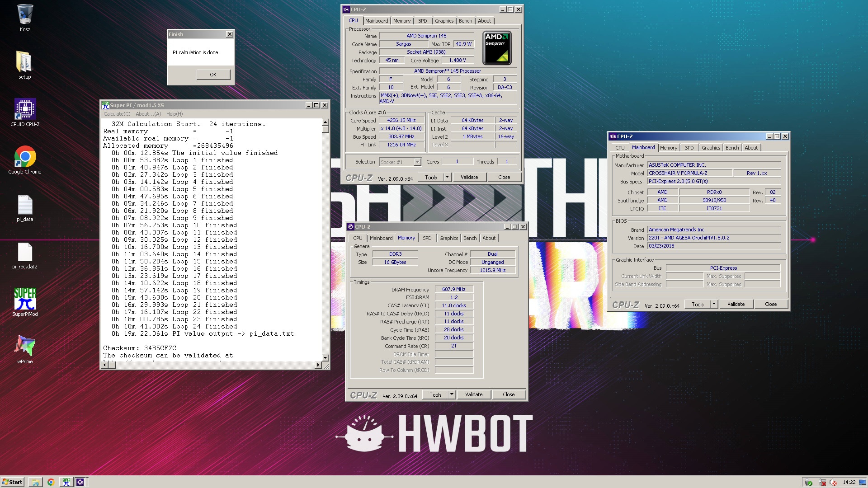868x488 pixels.
Task: Open Bench tab in top CPU-Z window
Action: [x=465, y=21]
